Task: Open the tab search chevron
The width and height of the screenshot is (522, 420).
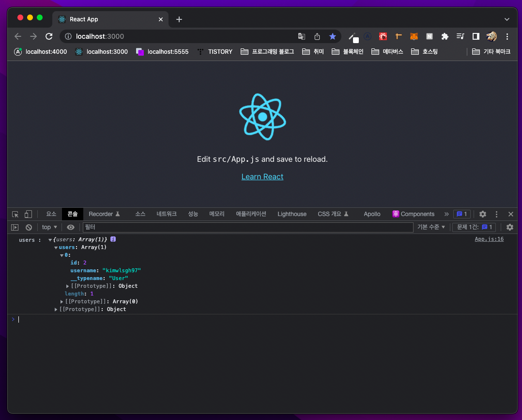Action: 507,19
